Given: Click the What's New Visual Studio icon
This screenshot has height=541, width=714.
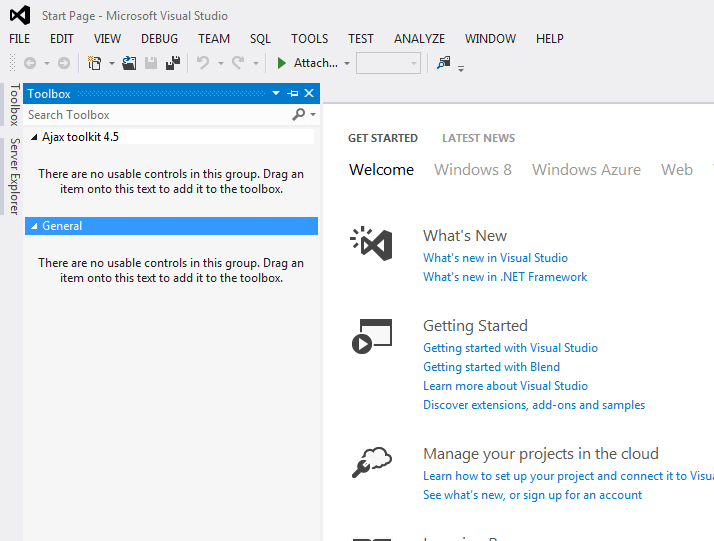Looking at the screenshot, I should pos(372,244).
